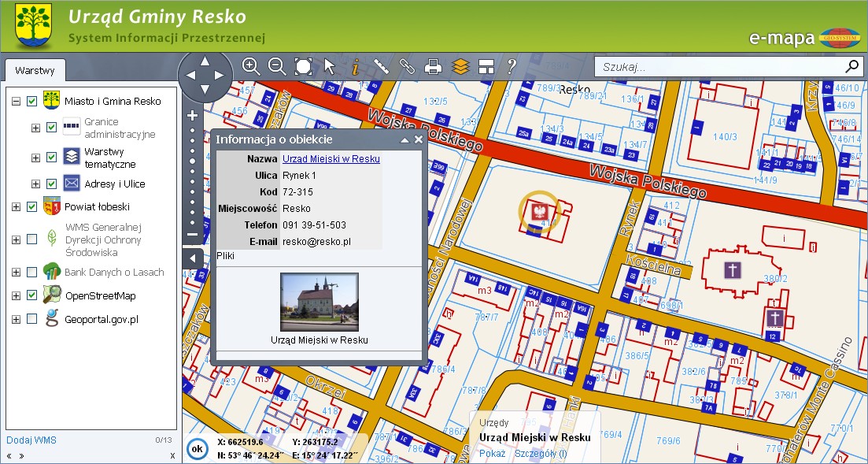Expand the Powiat łobeski node

click(16, 206)
